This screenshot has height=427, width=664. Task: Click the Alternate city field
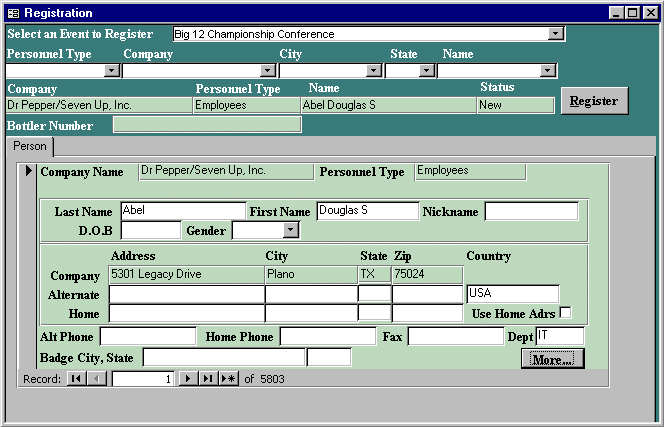311,294
